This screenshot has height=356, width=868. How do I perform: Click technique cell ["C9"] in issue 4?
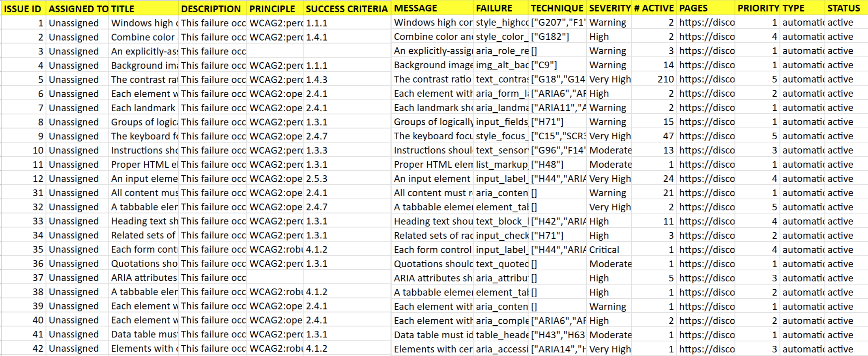557,65
